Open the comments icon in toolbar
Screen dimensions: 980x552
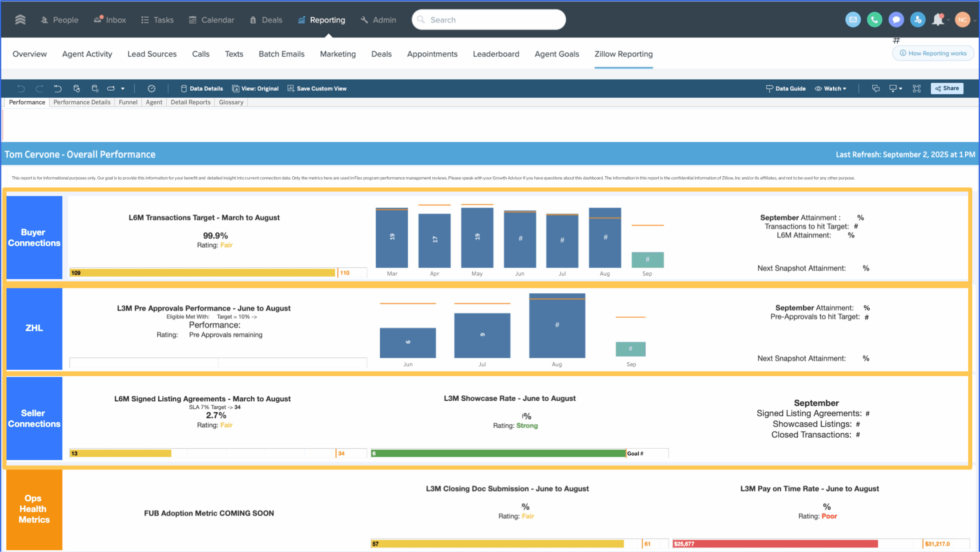pyautogui.click(x=875, y=88)
